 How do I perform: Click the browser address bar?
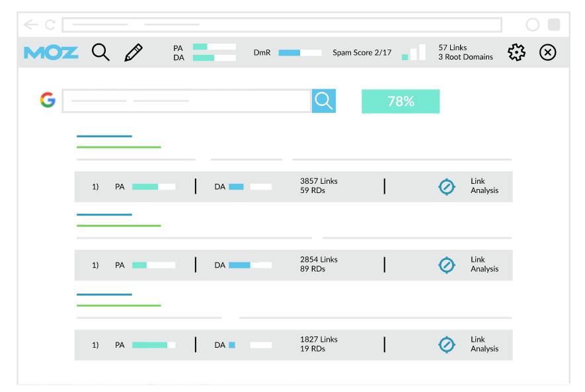pos(282,25)
